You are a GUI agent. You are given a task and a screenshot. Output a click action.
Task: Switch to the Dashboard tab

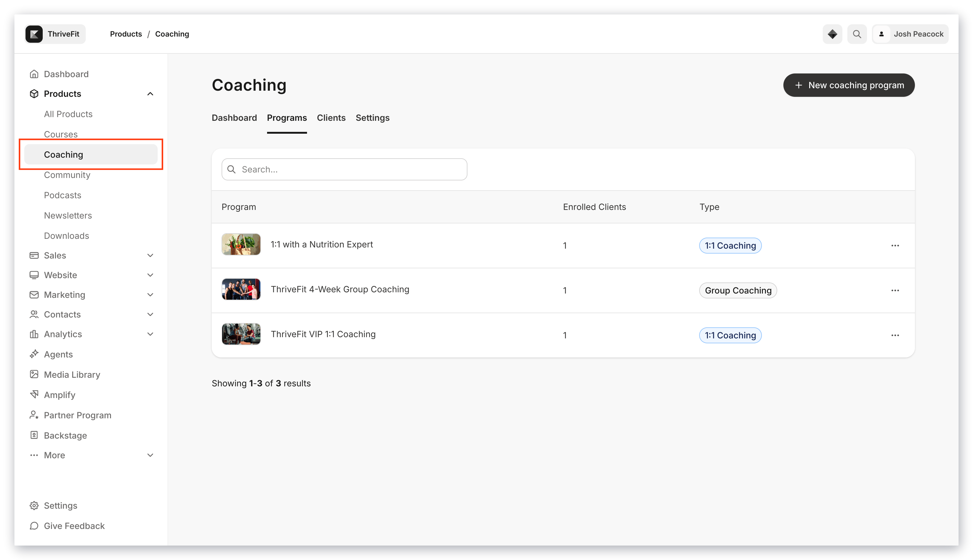pyautogui.click(x=234, y=118)
